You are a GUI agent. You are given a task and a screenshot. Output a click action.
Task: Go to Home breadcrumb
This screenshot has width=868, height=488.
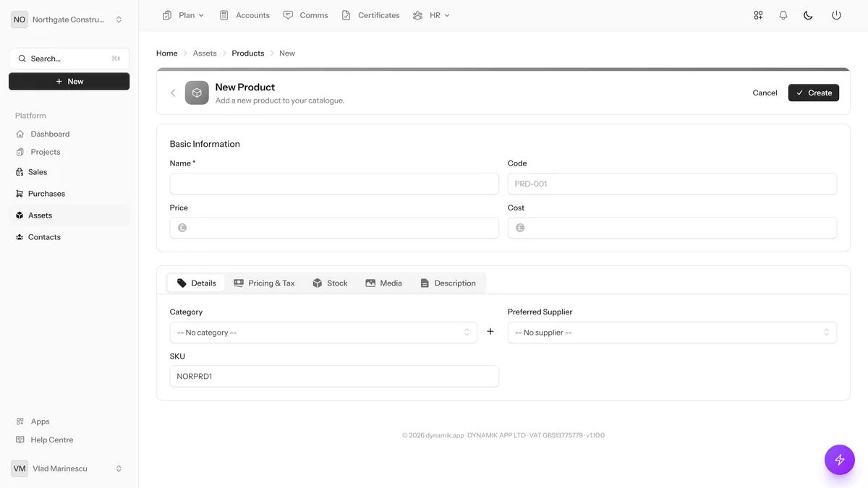pos(167,53)
